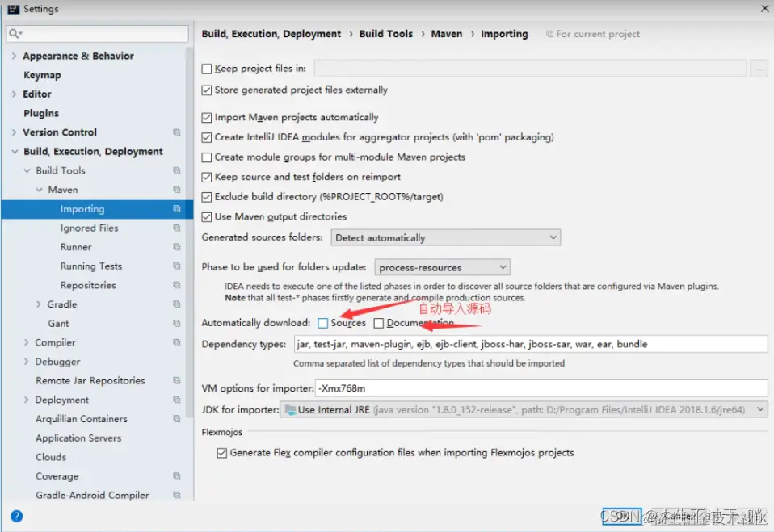Click the Dependency types text field
The width and height of the screenshot is (774, 532).
tap(531, 344)
